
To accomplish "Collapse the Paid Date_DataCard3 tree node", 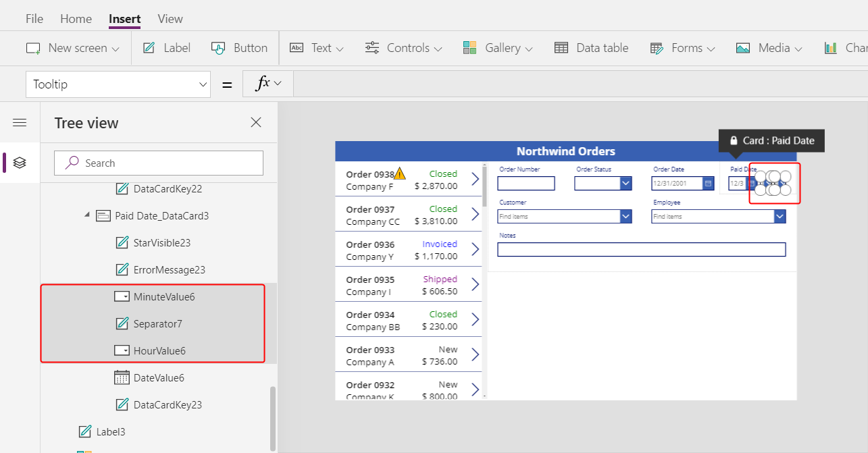I will [86, 215].
